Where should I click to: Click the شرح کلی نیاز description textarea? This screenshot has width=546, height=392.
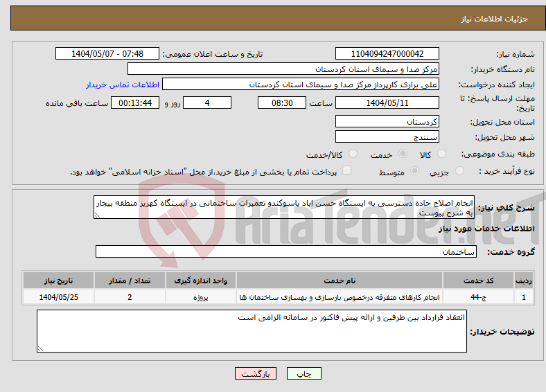[284, 207]
